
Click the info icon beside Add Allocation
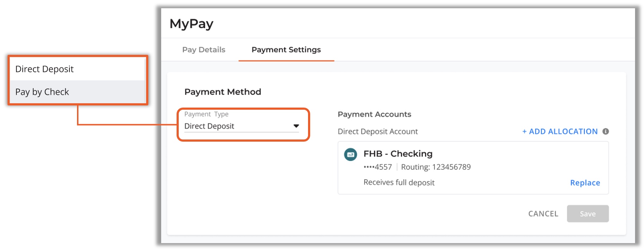coord(605,131)
